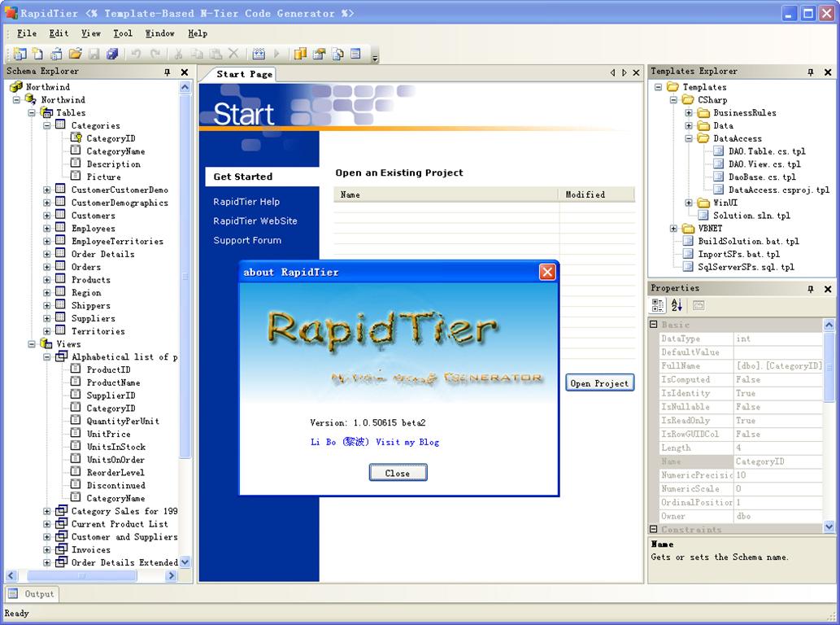
Task: Expand the Employees table node
Action: (x=46, y=229)
